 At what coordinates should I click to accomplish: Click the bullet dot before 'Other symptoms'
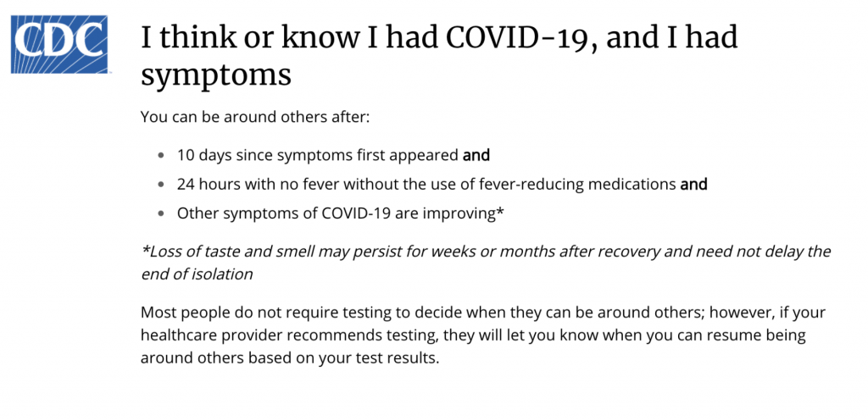[162, 213]
